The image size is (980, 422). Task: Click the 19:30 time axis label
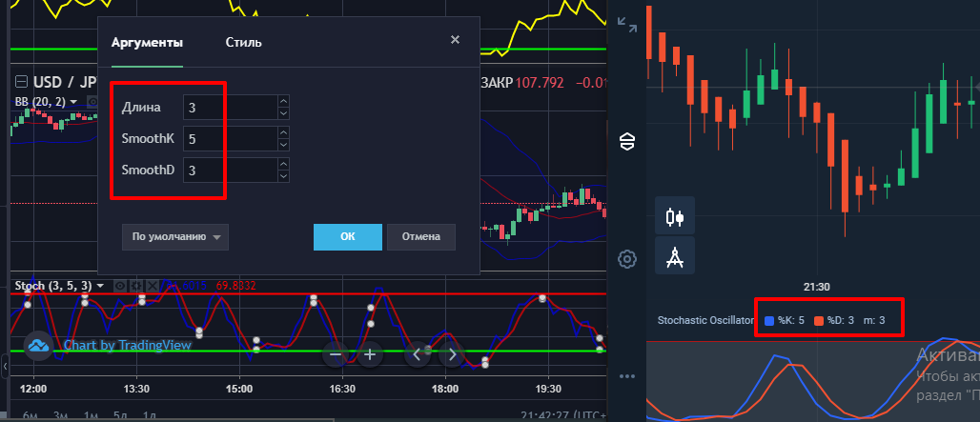547,389
